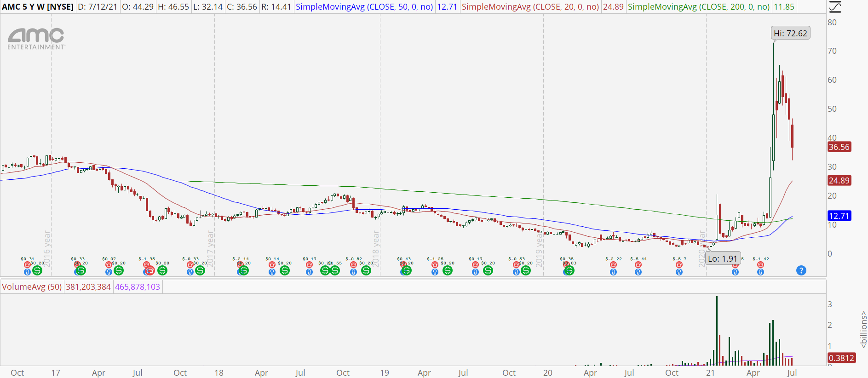The image size is (868, 378).
Task: Click the 'Hi: 72.62' price bubble
Action: click(790, 33)
